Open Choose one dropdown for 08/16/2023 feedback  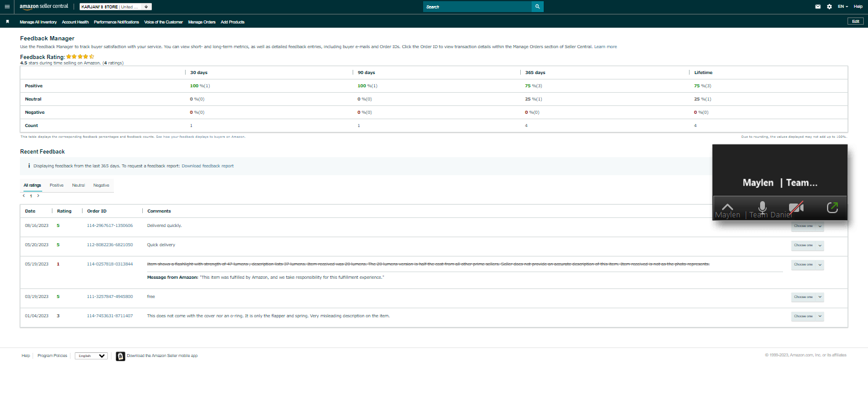tap(807, 226)
